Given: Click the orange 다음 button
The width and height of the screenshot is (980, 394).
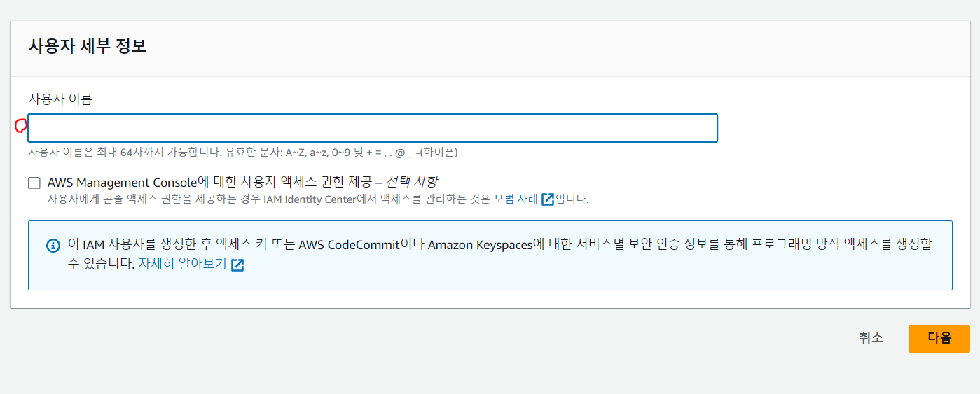Looking at the screenshot, I should pyautogui.click(x=939, y=338).
